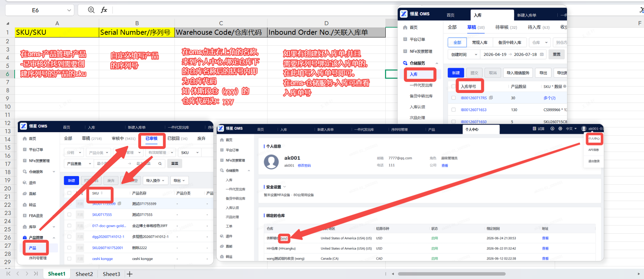
Task: Open the 中文 language dropdown
Action: [x=571, y=128]
